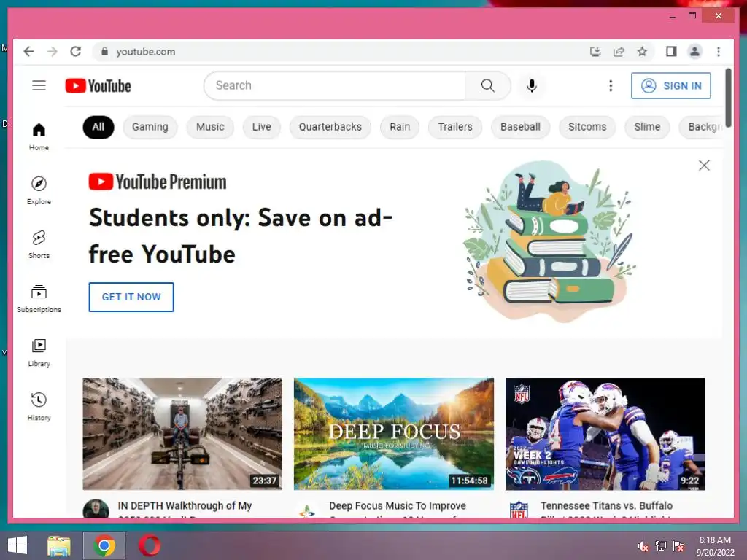The height and width of the screenshot is (560, 747).
Task: Click the Chrome taskbar icon
Action: 104,545
